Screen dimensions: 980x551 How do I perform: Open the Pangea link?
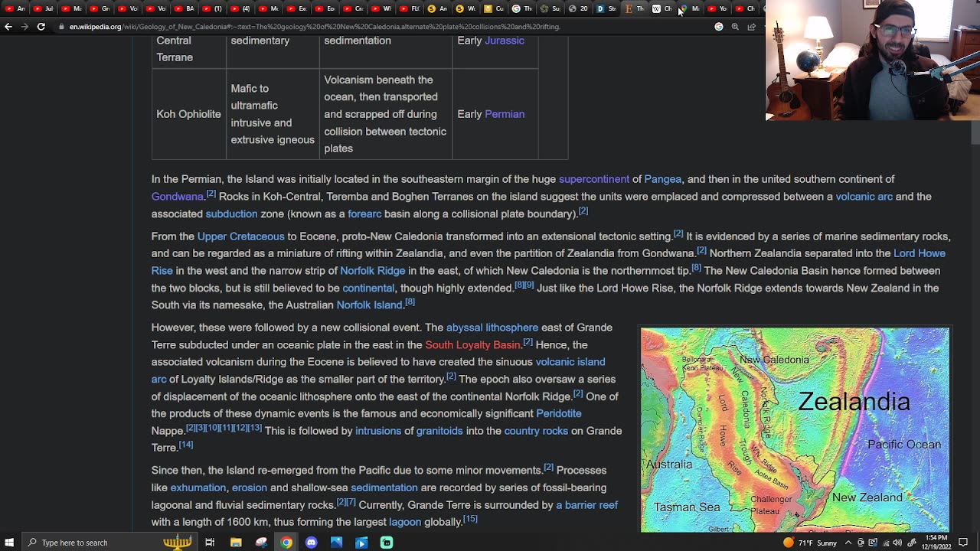(x=662, y=179)
